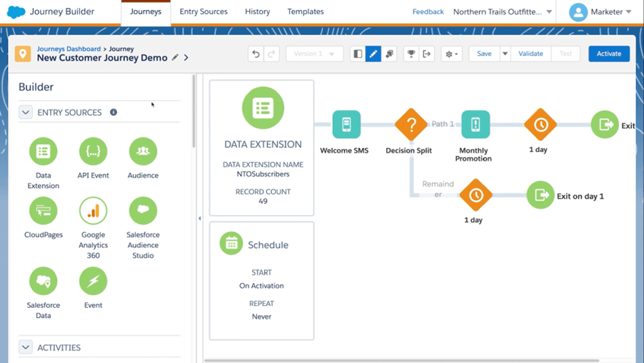Click the large Data Extension canvas icon

(x=263, y=108)
